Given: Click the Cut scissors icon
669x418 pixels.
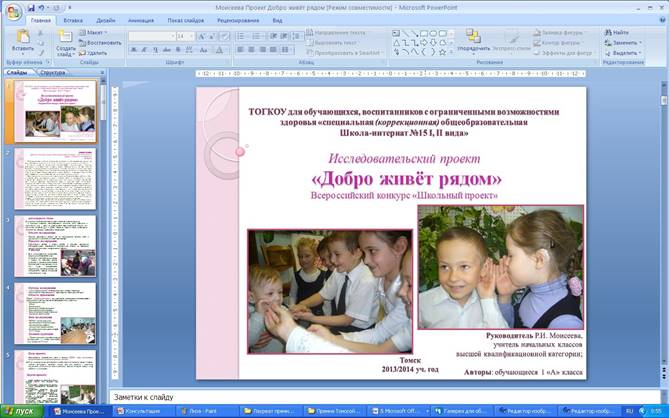Looking at the screenshot, I should coord(41,33).
